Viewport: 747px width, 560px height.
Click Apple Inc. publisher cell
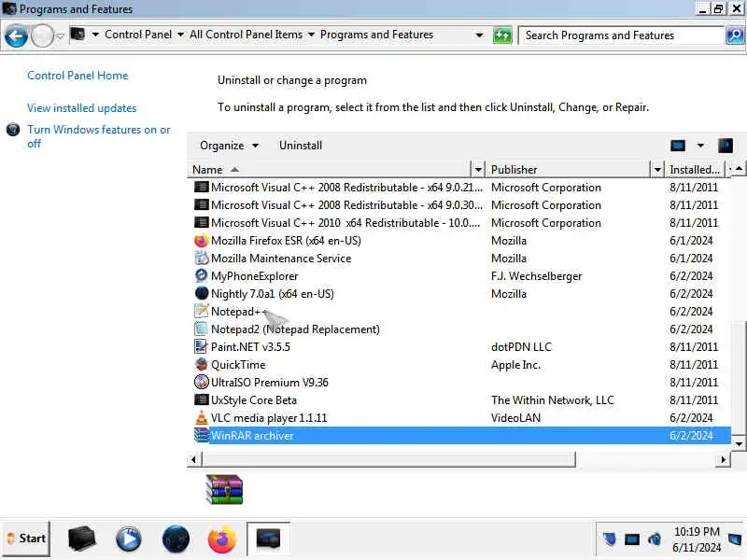coord(516,365)
